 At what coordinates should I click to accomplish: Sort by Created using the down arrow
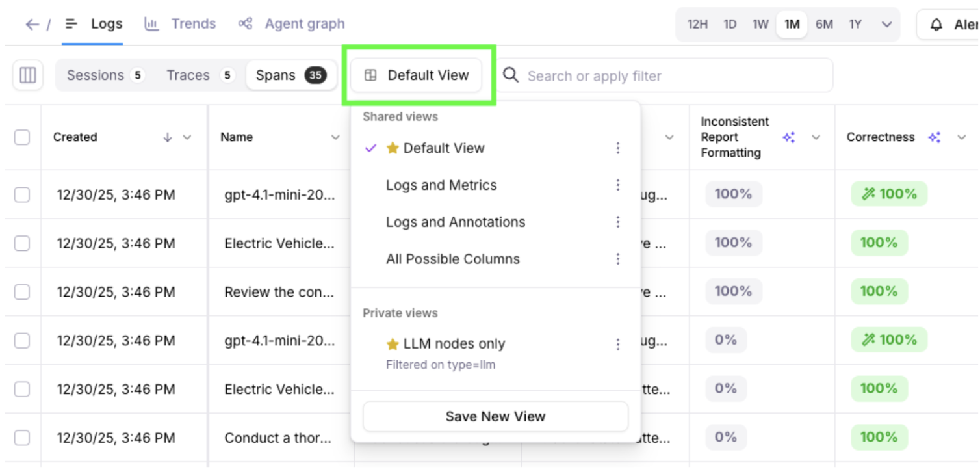(x=168, y=137)
